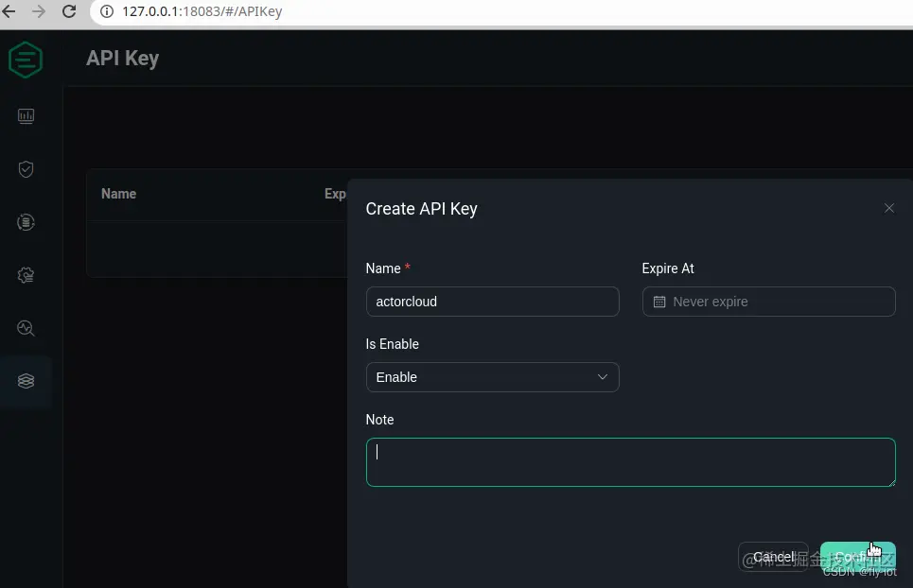Screen dimensions: 913x588
Task: Click the Name field containing actorcloud
Action: click(x=492, y=302)
